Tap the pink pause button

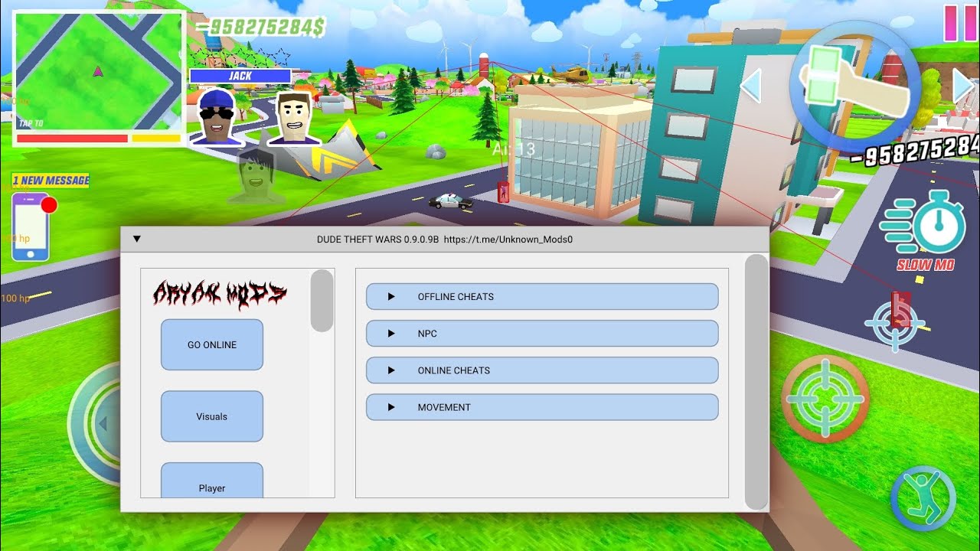pos(960,23)
